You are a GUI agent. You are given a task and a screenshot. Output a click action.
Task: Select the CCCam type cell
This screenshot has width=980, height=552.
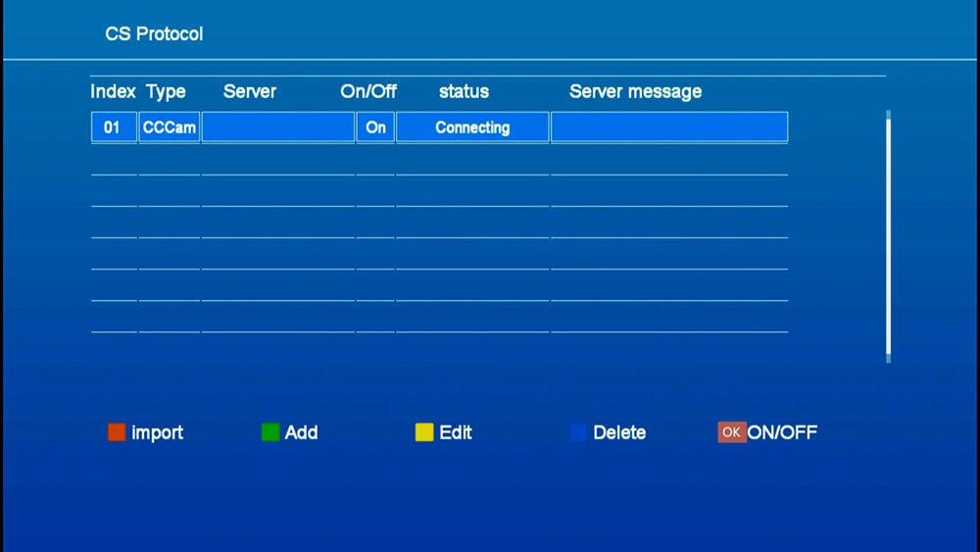point(170,127)
